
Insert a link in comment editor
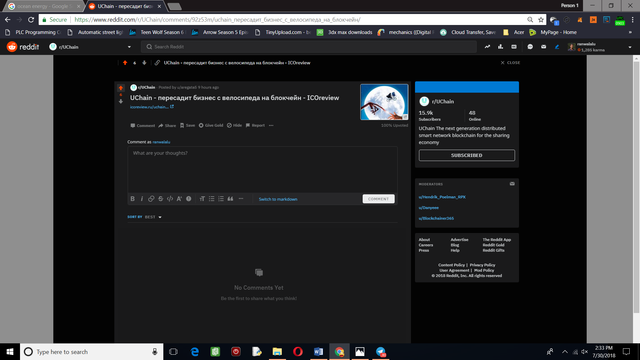(151, 199)
